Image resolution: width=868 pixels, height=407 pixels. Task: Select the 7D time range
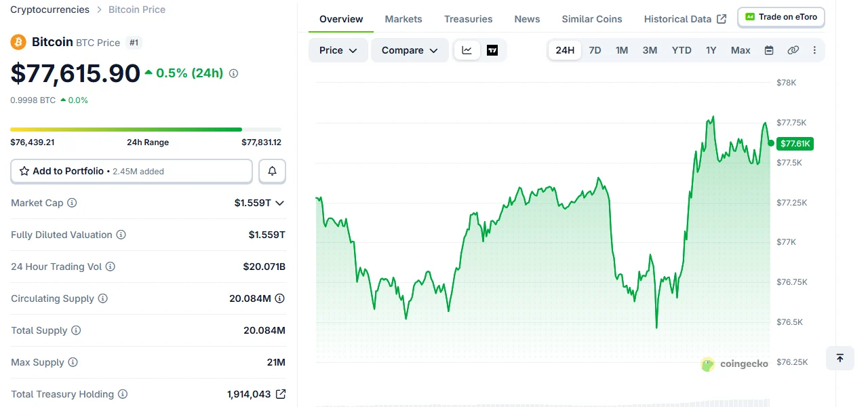(x=595, y=50)
